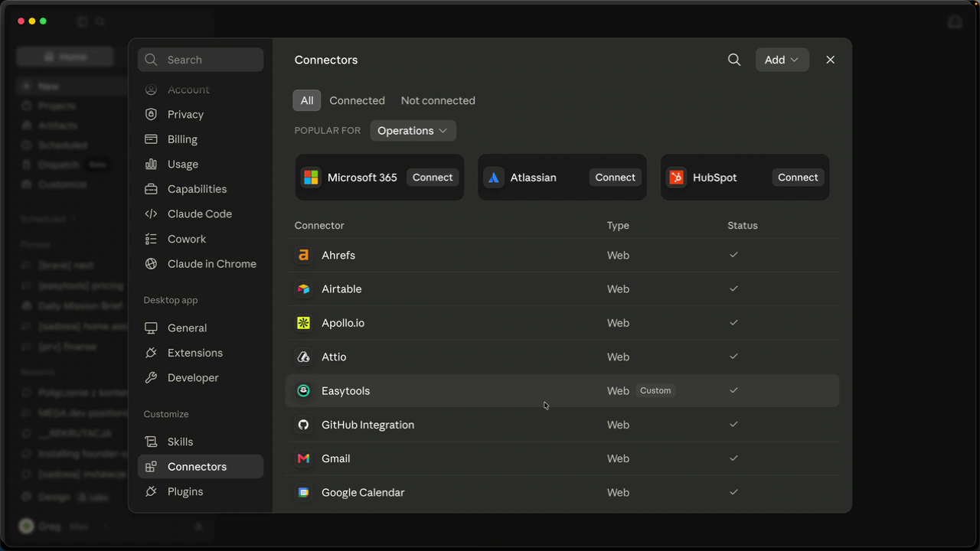The height and width of the screenshot is (551, 980).
Task: Click the Microsoft 365 logo icon
Action: [x=311, y=178]
